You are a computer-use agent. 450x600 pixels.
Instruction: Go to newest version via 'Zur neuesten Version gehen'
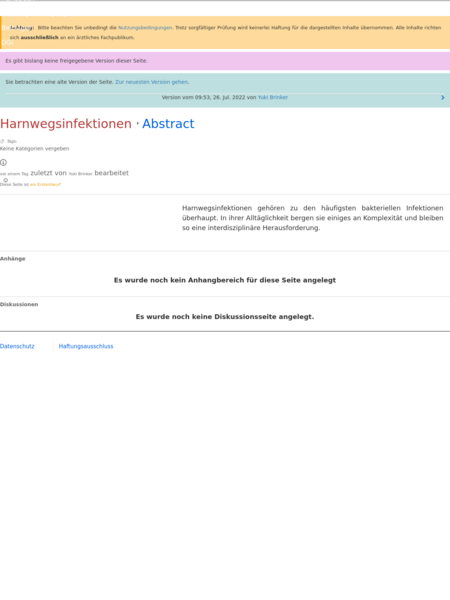point(152,82)
